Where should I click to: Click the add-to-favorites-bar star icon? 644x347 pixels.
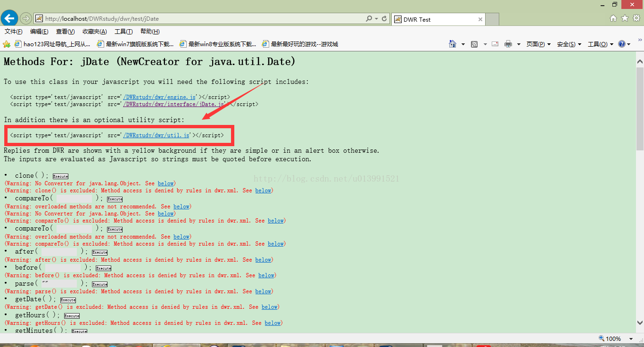pos(7,44)
